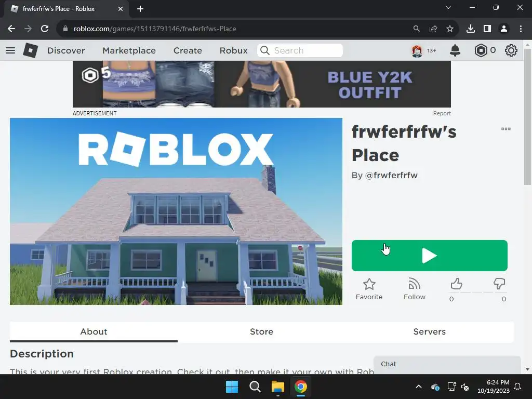The width and height of the screenshot is (532, 399).
Task: Open the Discover page
Action: 66,50
